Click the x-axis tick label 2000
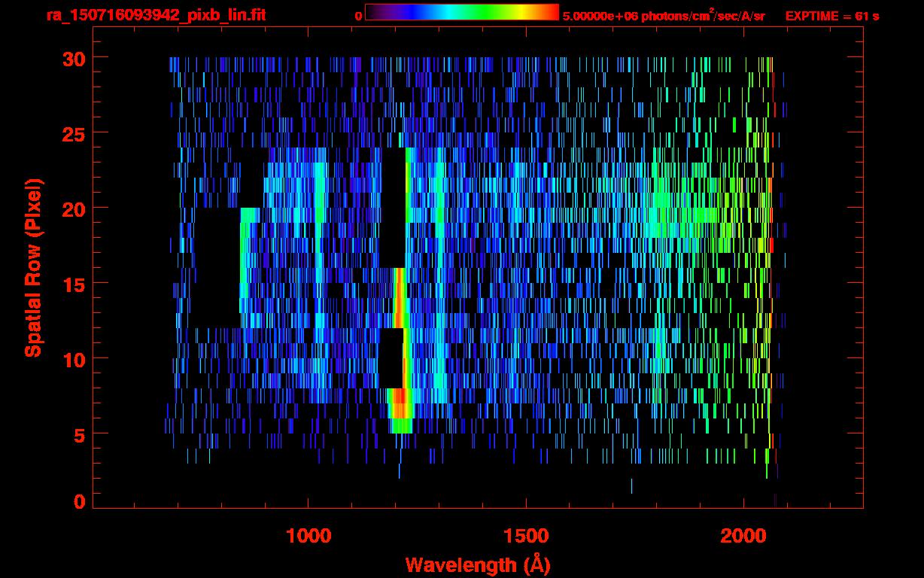The image size is (924, 578). [743, 536]
